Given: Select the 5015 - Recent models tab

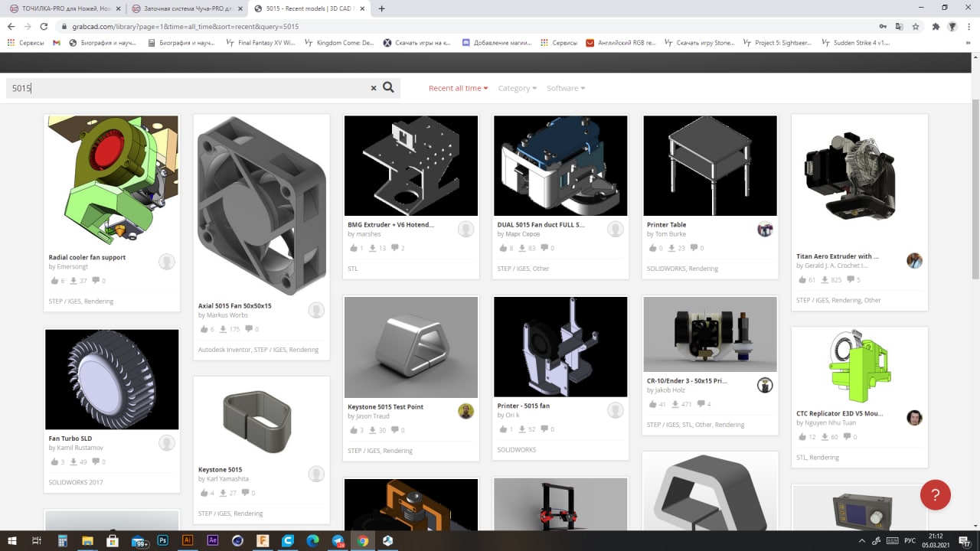Looking at the screenshot, I should pos(310,8).
